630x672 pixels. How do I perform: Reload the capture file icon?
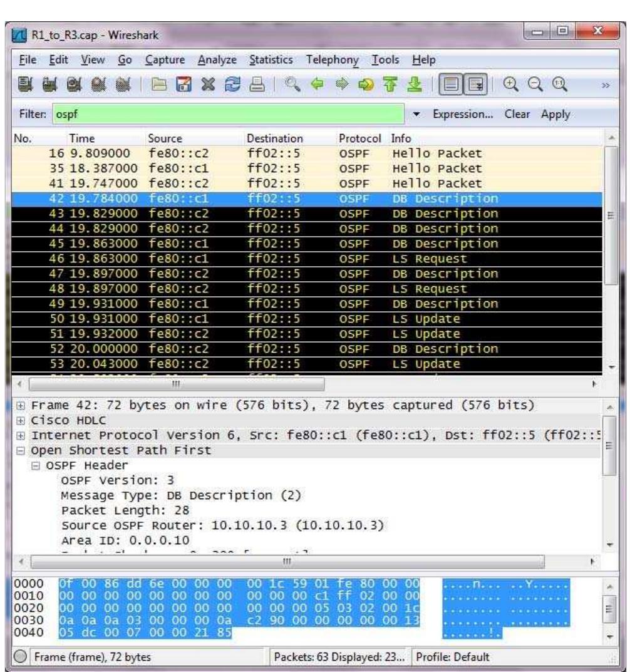click(233, 85)
